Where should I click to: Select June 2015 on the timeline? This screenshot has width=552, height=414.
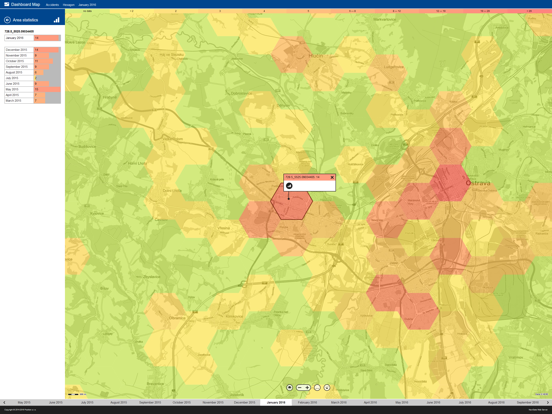click(56, 402)
